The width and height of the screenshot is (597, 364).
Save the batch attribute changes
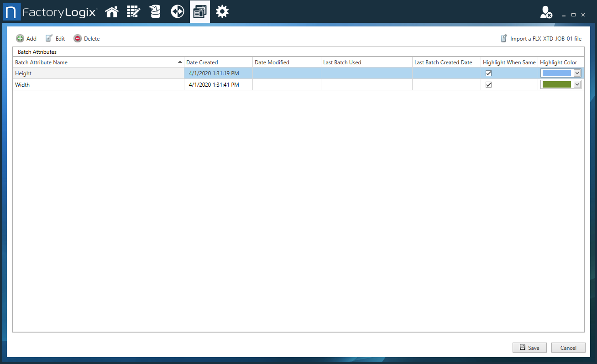(x=529, y=348)
